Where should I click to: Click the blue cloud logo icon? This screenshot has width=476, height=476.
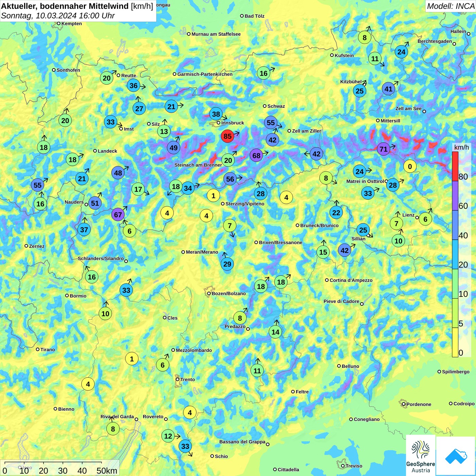click(x=456, y=456)
